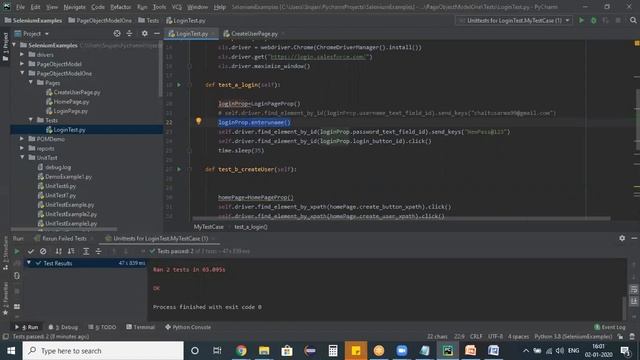Open File Explorer from the taskbar
The width and height of the screenshot is (640, 360).
(x=264, y=351)
